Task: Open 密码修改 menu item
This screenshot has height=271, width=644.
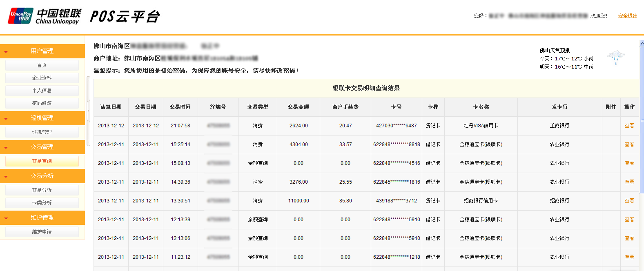Action: click(42, 103)
